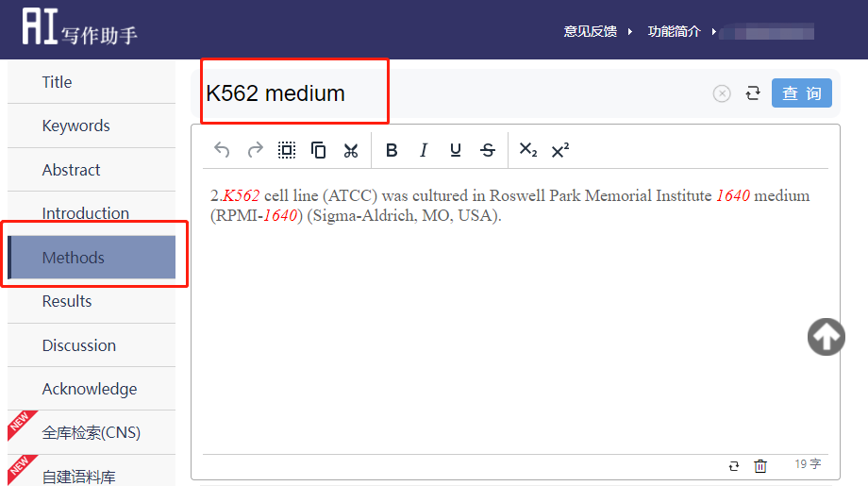The width and height of the screenshot is (868, 486).
Task: Open the Introduction section
Action: pyautogui.click(x=92, y=213)
